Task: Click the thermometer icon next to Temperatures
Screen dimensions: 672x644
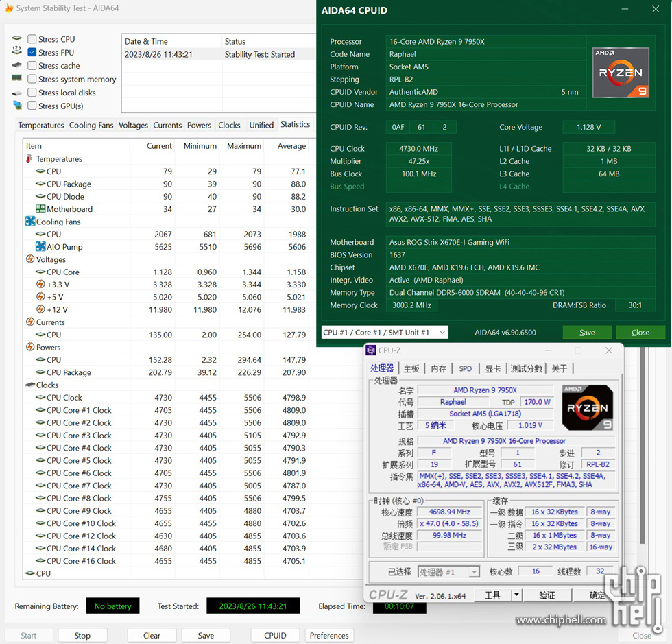Action: pyautogui.click(x=29, y=158)
